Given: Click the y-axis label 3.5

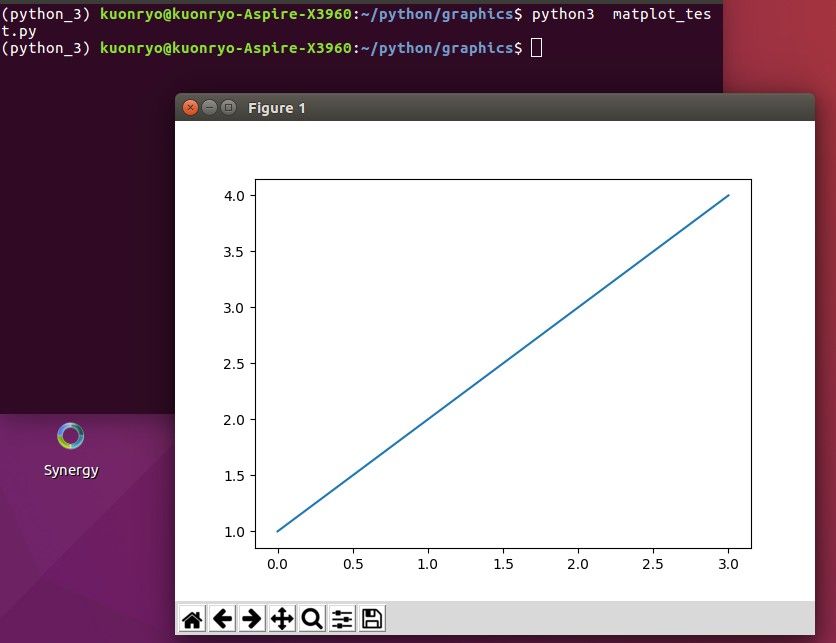Looking at the screenshot, I should [234, 252].
